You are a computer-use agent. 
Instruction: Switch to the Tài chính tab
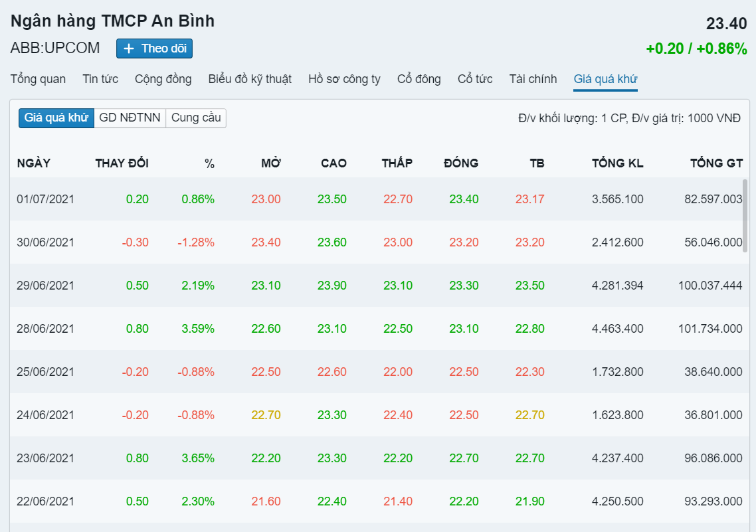click(x=533, y=79)
